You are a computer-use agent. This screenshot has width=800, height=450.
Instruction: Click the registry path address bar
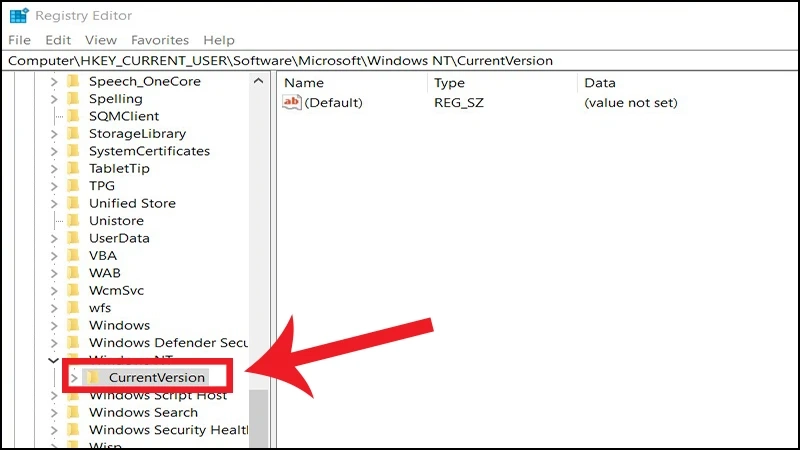pos(400,61)
